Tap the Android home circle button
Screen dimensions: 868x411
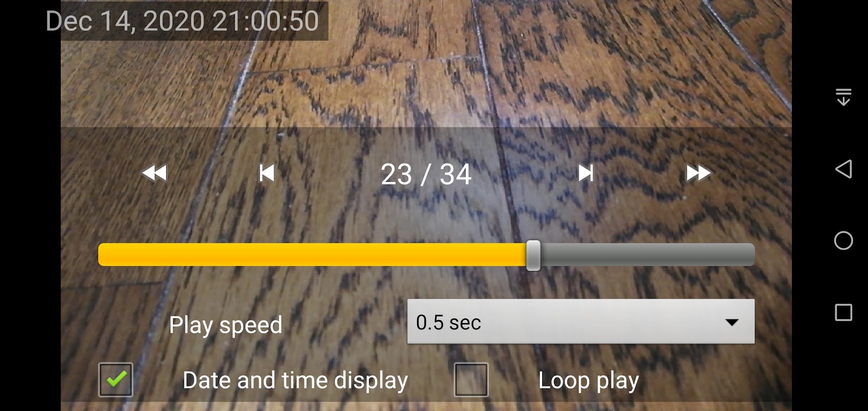pos(843,240)
